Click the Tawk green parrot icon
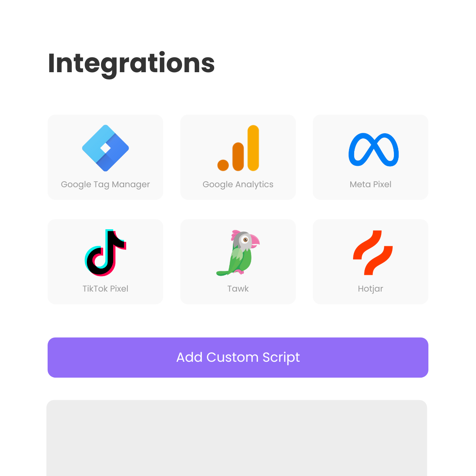Screen dimensions: 476x476 [x=238, y=253]
